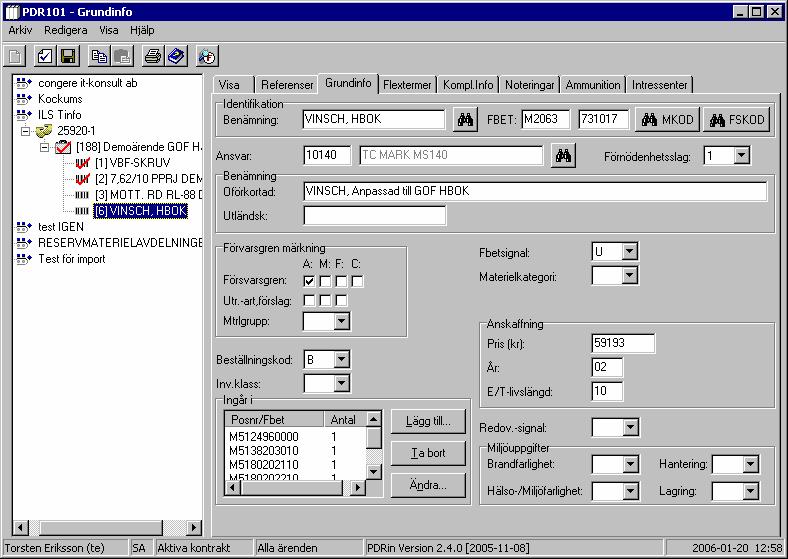
Task: Click the 25920-1 folder icon
Action: coord(44,131)
